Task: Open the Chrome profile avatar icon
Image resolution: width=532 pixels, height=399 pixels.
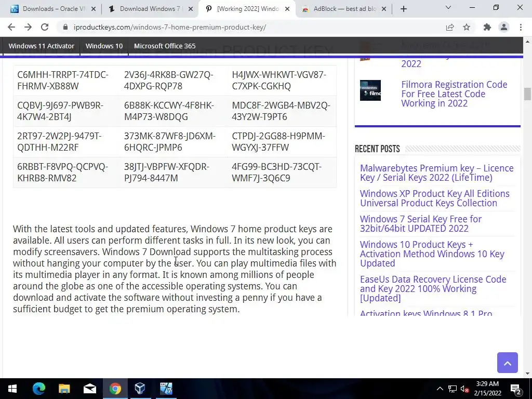Action: (504, 27)
